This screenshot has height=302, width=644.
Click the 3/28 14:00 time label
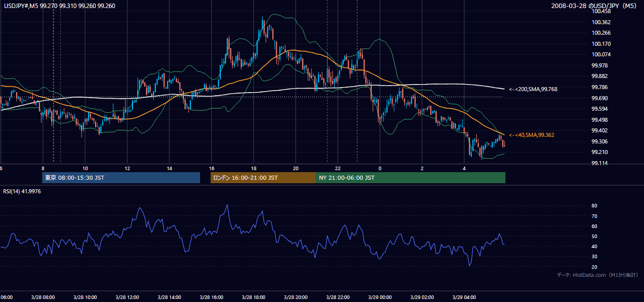pyautogui.click(x=169, y=297)
